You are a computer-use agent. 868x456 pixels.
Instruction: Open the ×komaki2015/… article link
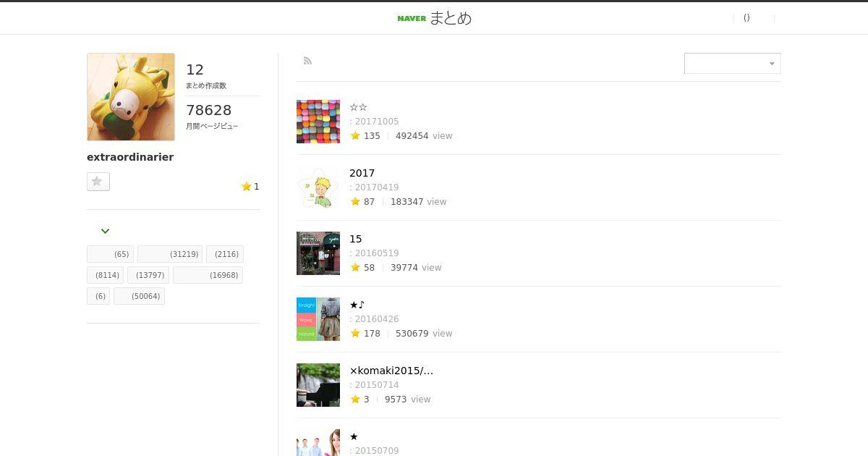[391, 371]
